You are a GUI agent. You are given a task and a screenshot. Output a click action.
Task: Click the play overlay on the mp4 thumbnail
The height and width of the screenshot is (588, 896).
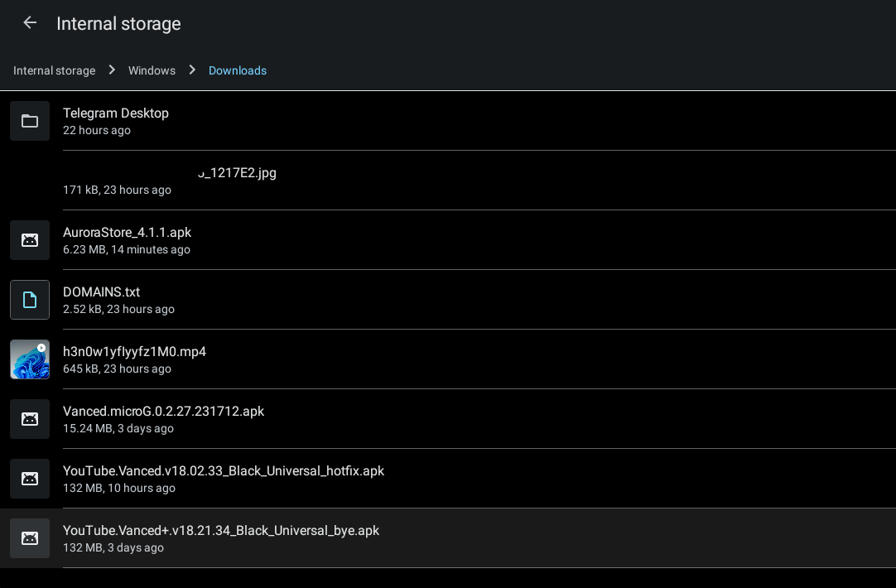(x=41, y=347)
